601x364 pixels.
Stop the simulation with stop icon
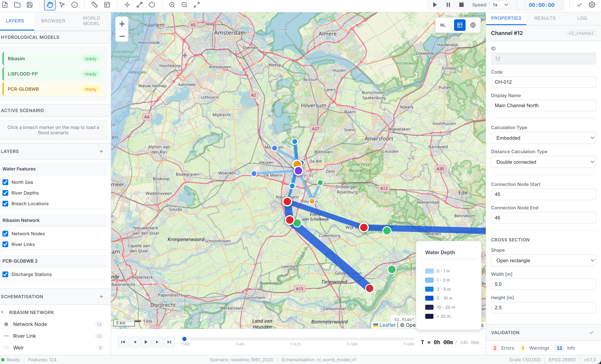coord(461,5)
